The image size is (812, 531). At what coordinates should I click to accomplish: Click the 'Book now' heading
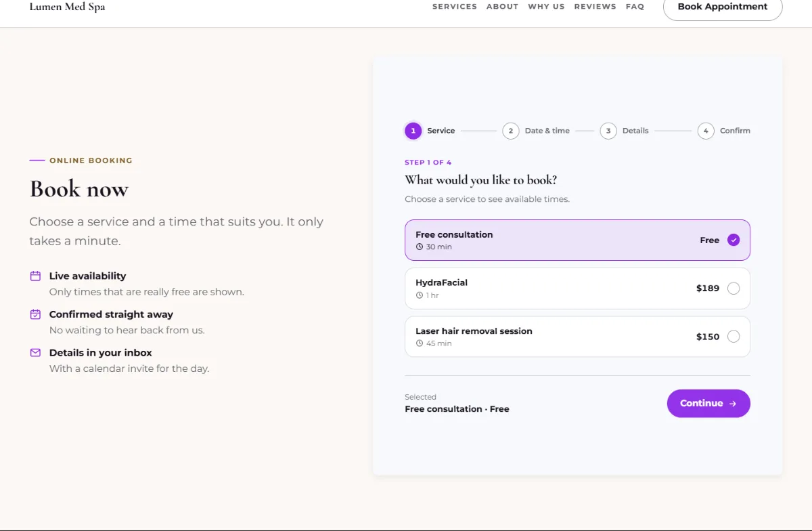point(79,189)
